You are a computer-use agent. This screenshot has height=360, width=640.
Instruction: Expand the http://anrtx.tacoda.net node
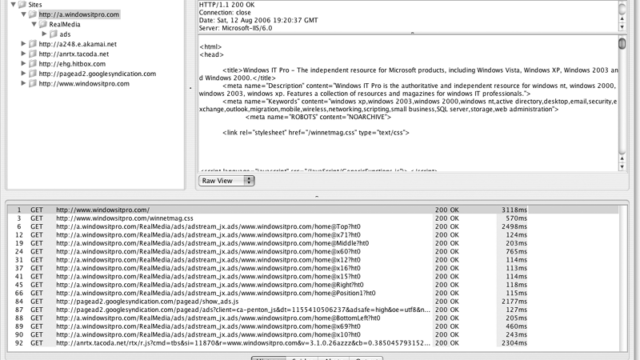23,53
